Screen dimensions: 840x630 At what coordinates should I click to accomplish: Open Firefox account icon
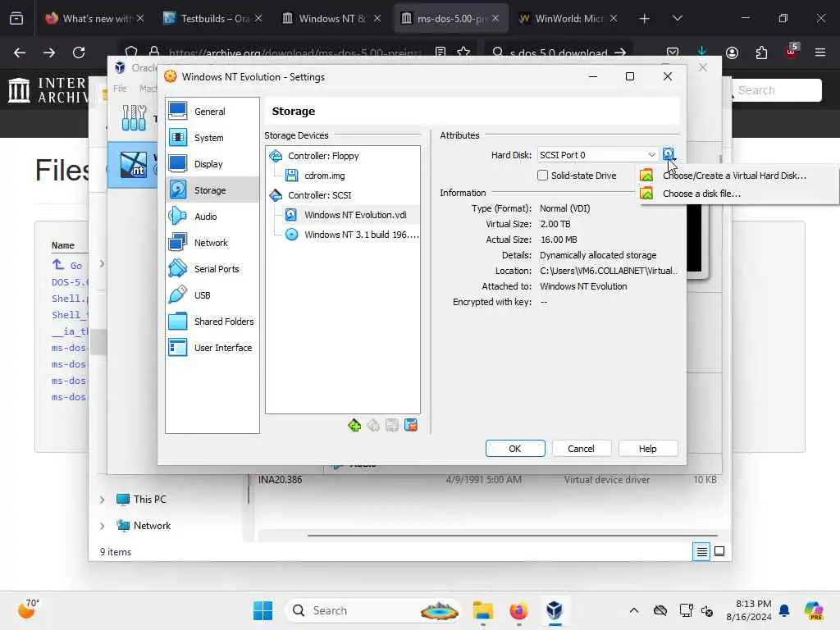point(732,52)
